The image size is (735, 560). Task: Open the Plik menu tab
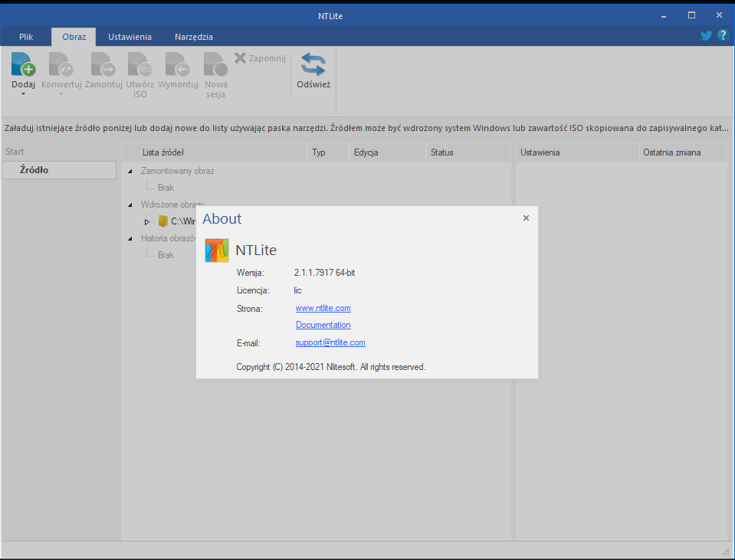click(x=26, y=37)
